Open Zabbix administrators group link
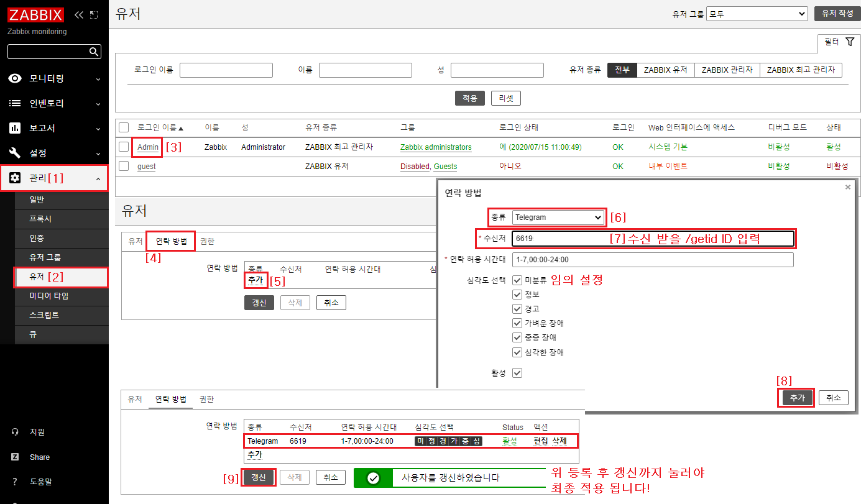This screenshot has width=861, height=504. (x=436, y=147)
